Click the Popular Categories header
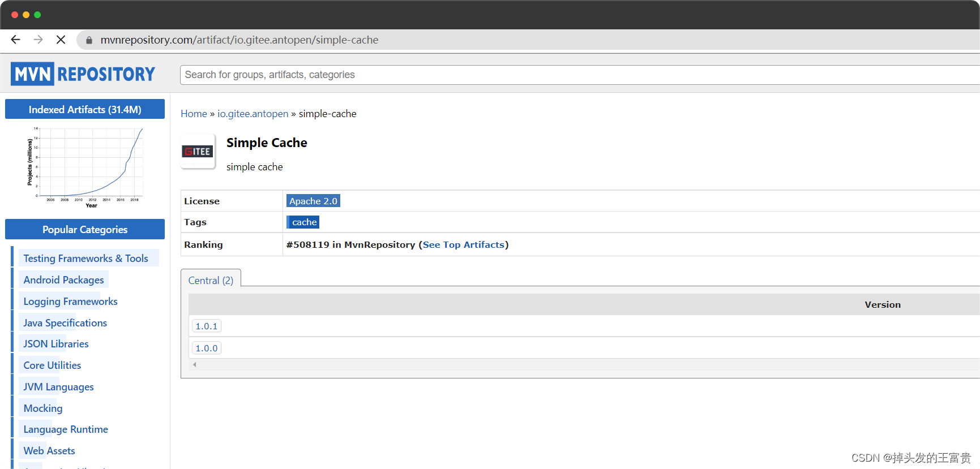The height and width of the screenshot is (469, 980). [x=85, y=229]
